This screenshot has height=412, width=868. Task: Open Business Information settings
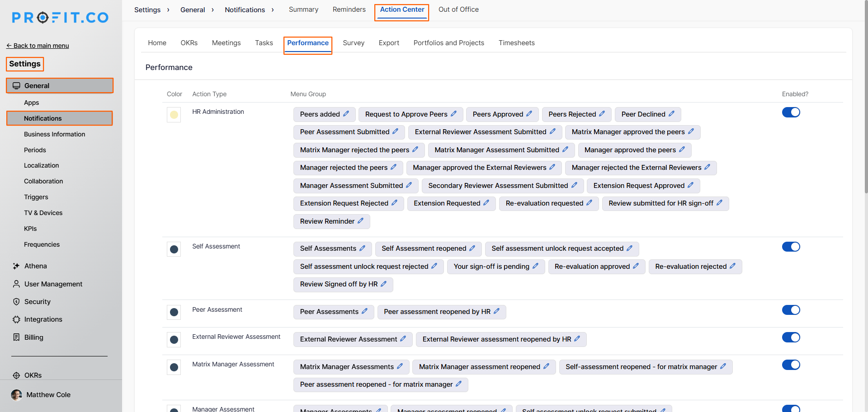click(54, 134)
